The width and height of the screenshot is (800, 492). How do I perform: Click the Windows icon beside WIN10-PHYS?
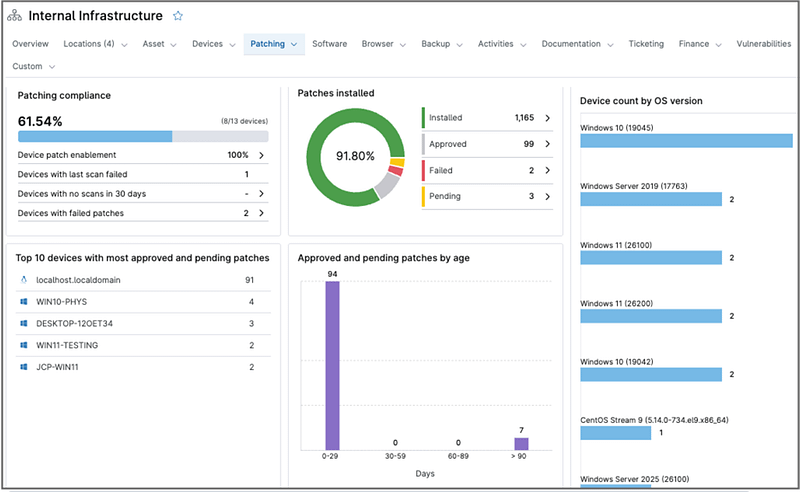tap(23, 302)
